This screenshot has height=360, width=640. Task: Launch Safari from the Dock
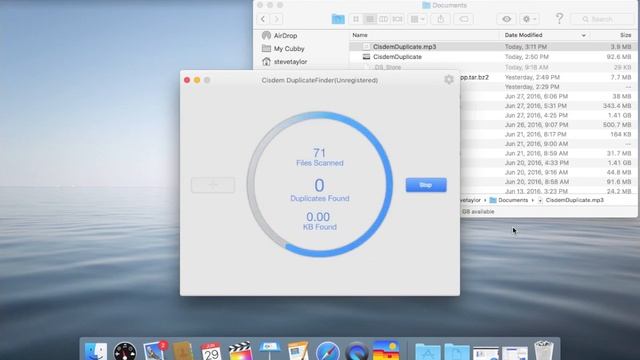click(327, 351)
